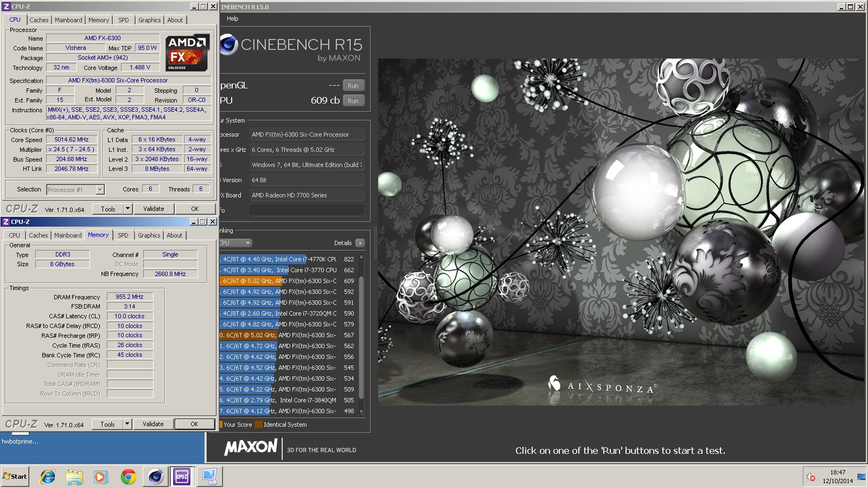The image size is (868, 488).
Task: Click the MAXON logo at the bottom
Action: coord(251,447)
